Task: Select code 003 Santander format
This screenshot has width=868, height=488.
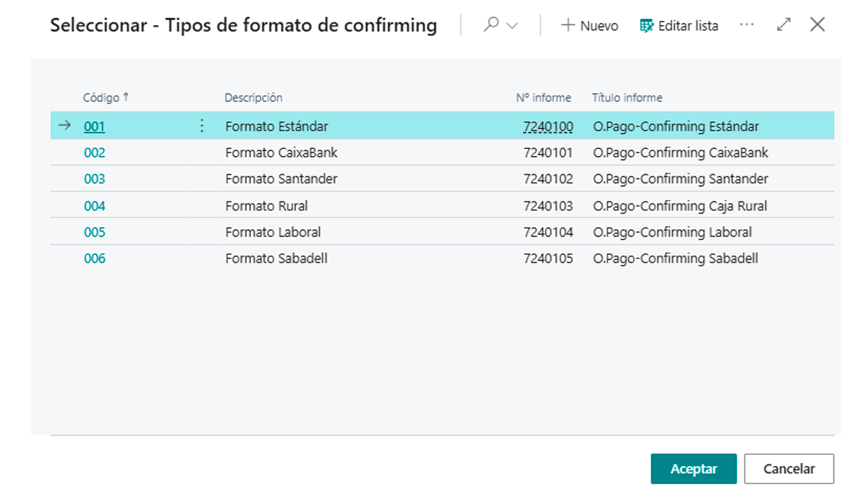Action: pos(94,180)
